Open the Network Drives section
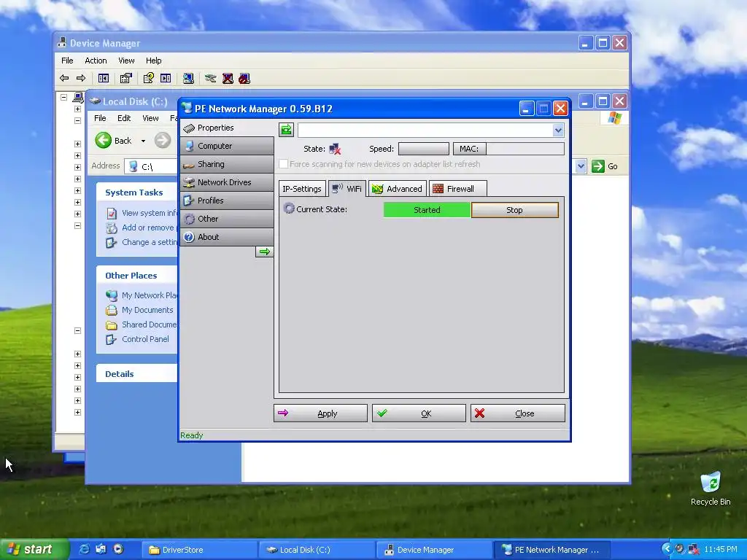This screenshot has height=560, width=747. (x=227, y=182)
